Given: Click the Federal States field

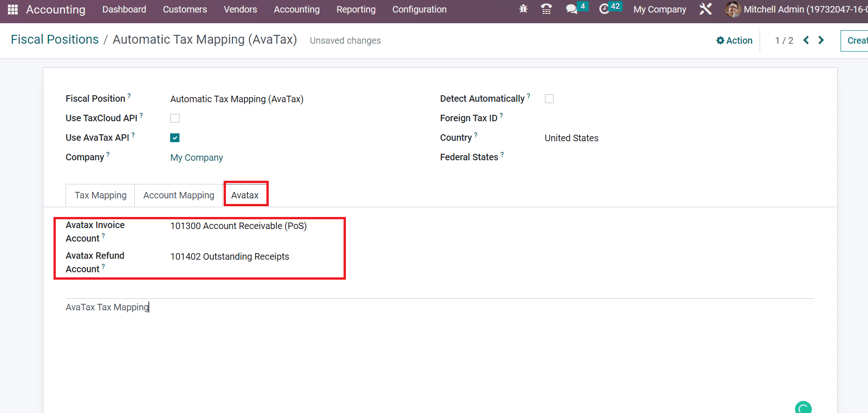Looking at the screenshot, I should click(679, 157).
